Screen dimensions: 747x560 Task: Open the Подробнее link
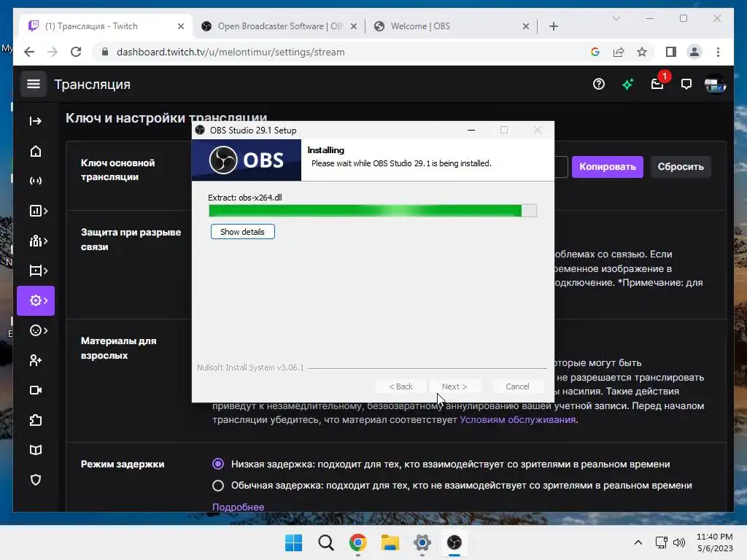click(239, 507)
